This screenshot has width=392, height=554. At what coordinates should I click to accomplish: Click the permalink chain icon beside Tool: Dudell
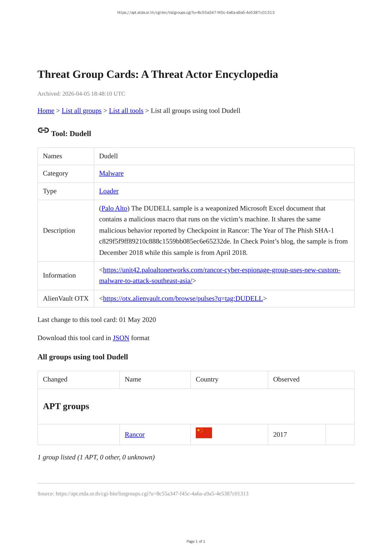(x=43, y=130)
